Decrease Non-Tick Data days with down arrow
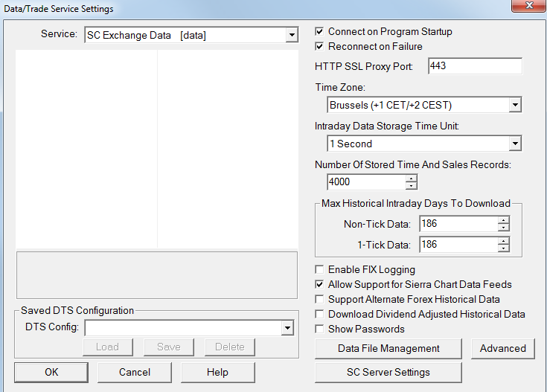The image size is (547, 392). (504, 227)
